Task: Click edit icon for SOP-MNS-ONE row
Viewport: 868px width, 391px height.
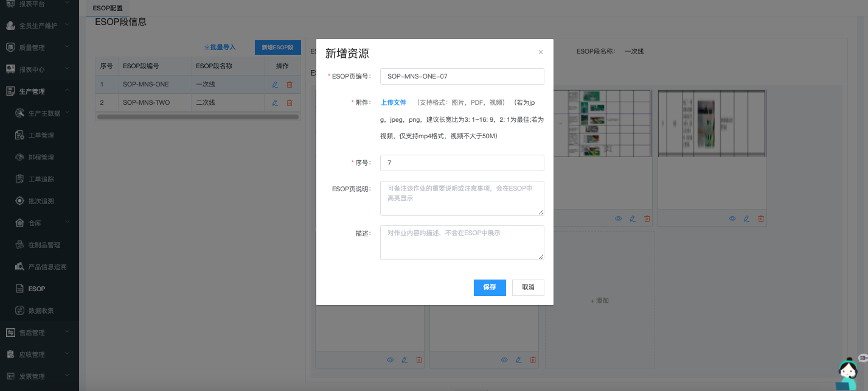Action: (x=275, y=85)
